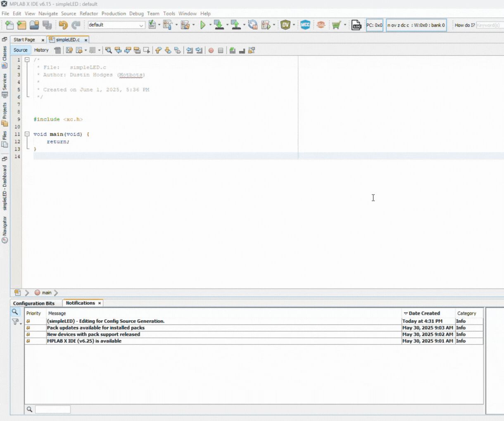This screenshot has width=504, height=421.
Task: Open the MCC Code Configurator
Action: point(305,25)
